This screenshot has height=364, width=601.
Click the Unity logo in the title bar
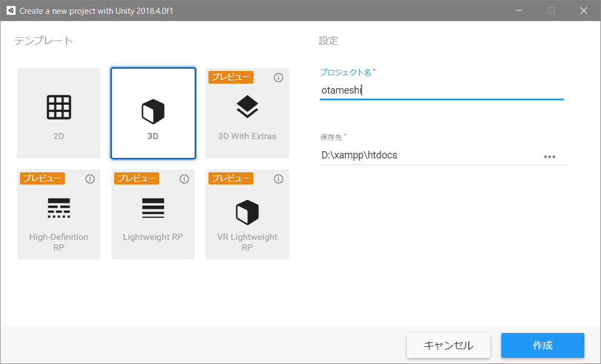tap(11, 10)
